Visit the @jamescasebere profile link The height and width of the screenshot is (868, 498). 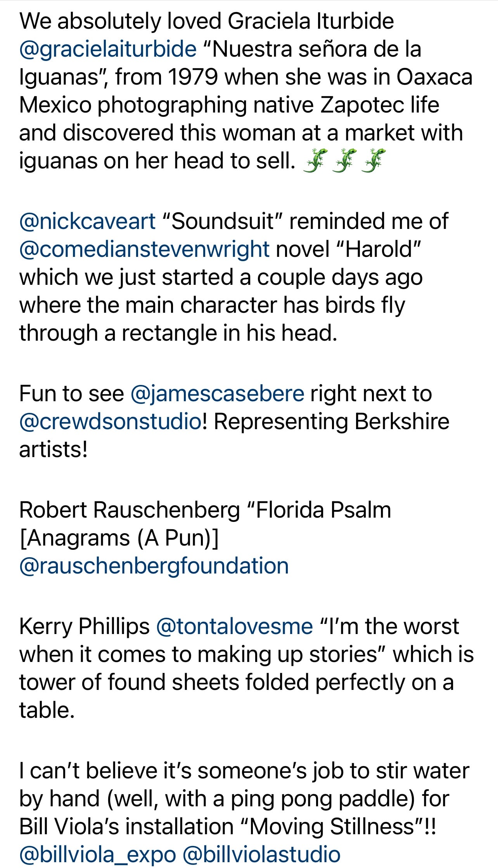[218, 394]
